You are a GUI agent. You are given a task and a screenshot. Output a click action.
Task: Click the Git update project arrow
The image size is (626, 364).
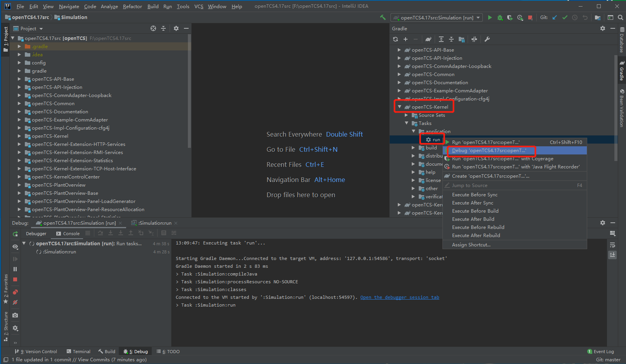555,17
